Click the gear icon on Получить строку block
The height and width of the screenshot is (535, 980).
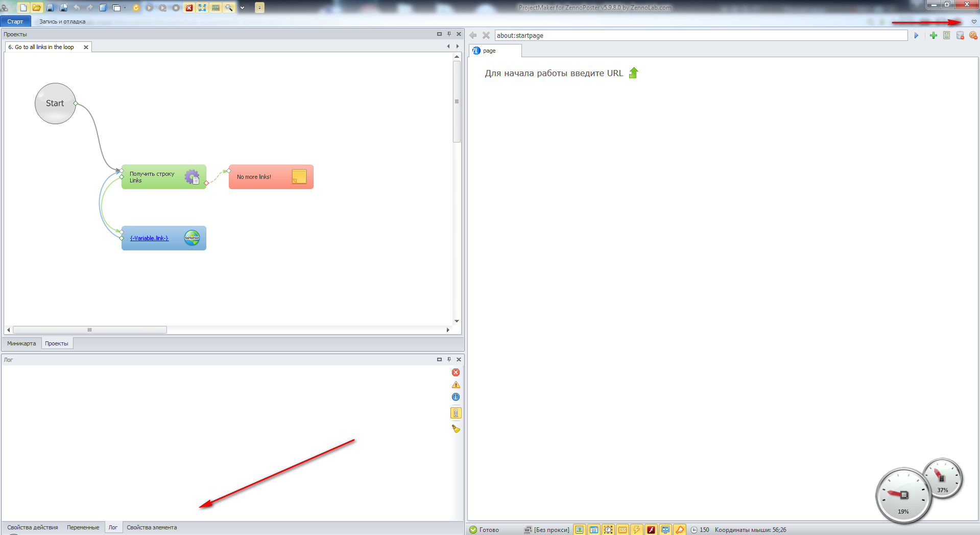coord(192,177)
